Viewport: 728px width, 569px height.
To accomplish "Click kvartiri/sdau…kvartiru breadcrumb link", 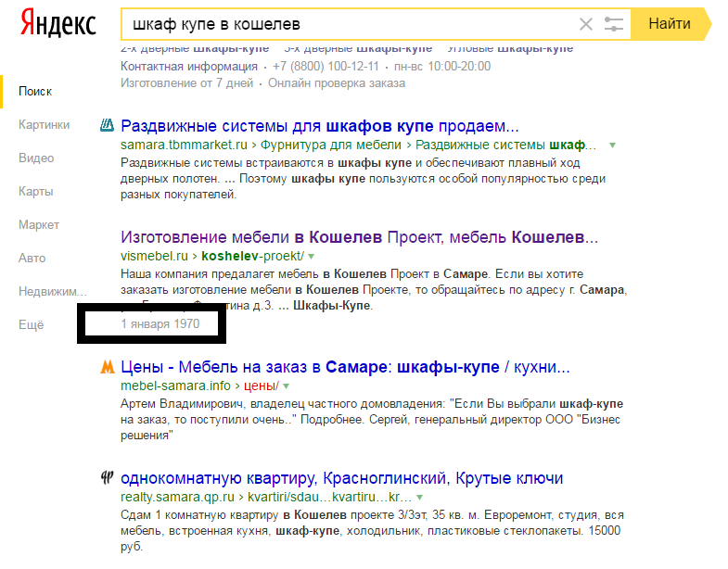I will coord(329,497).
